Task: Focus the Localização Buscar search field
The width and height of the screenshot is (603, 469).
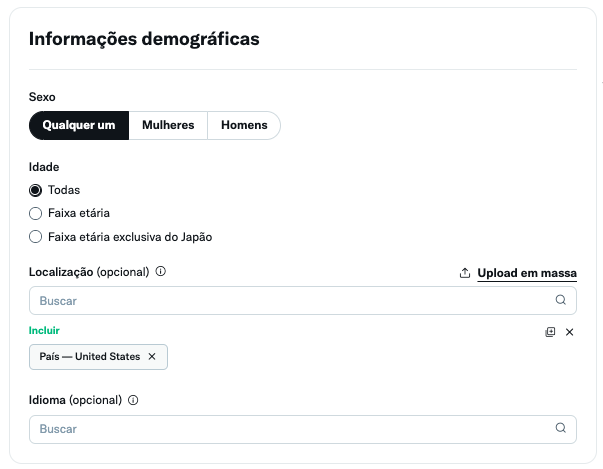Action: pos(303,301)
